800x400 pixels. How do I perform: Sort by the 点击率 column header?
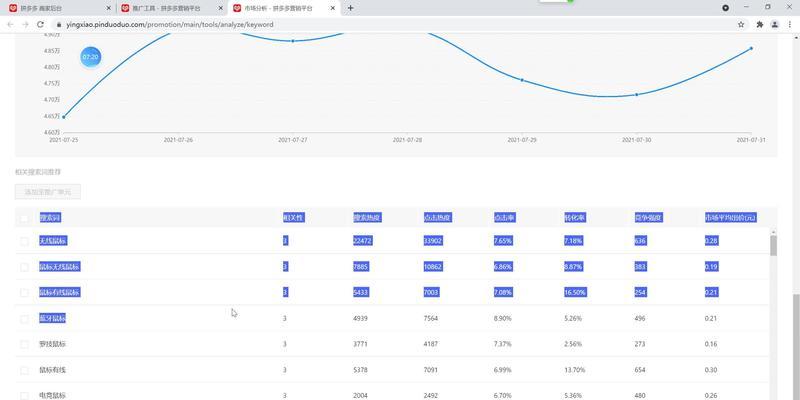tap(504, 218)
